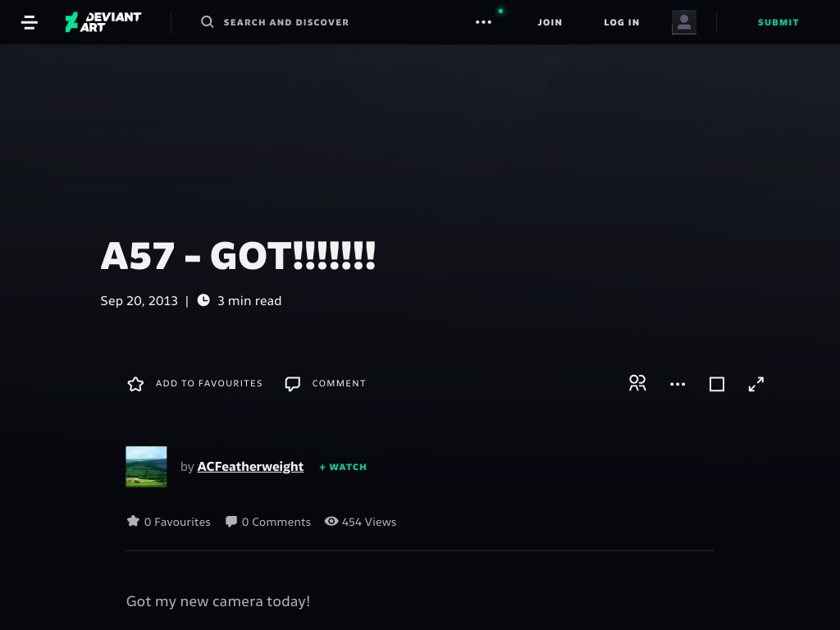Toggle the theater mode square icon

pos(717,384)
